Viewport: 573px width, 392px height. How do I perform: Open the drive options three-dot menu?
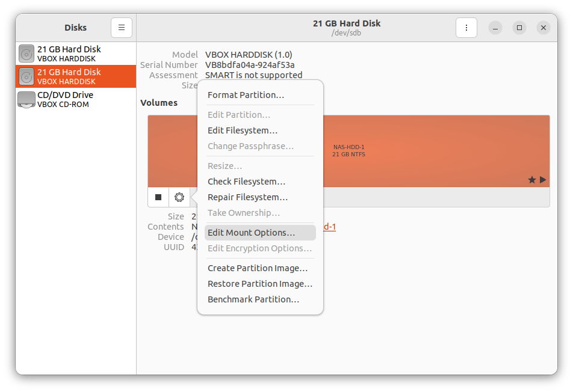pyautogui.click(x=466, y=28)
